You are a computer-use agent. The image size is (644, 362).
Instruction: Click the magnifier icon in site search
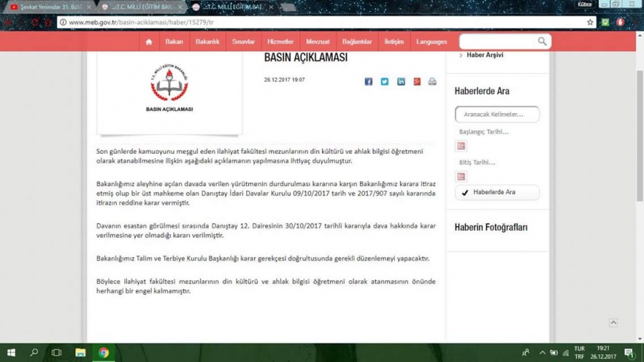(542, 41)
